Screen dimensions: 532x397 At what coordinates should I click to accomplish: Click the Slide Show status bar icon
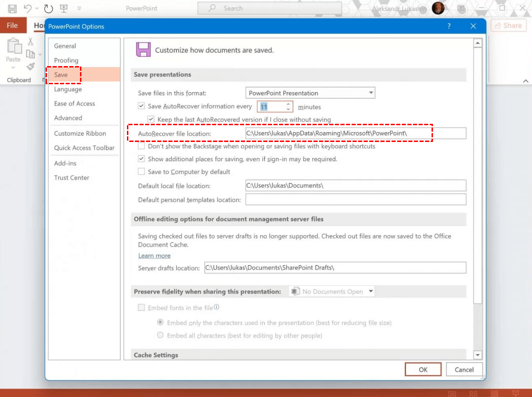516,394
